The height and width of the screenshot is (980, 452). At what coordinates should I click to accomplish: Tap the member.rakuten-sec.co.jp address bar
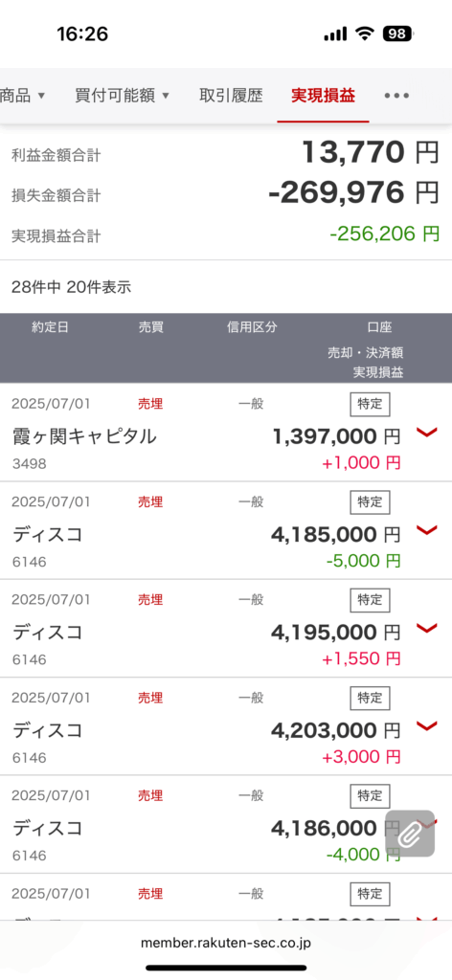click(226, 942)
